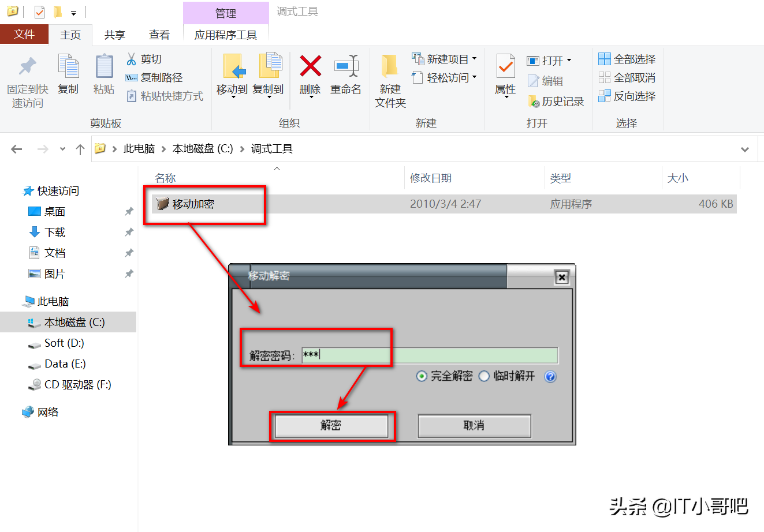Select the 全部选择 (Select all) icon
This screenshot has width=764, height=532.
click(x=605, y=59)
